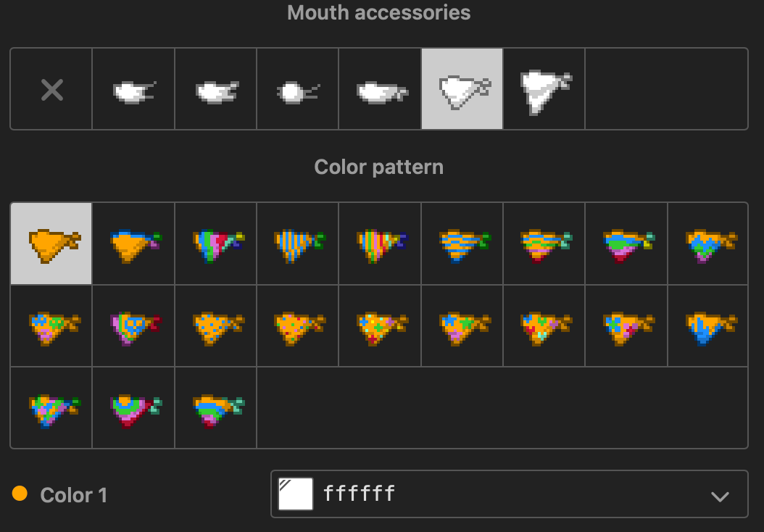Select the outlined bandana mouth accessory

pyautogui.click(x=462, y=89)
